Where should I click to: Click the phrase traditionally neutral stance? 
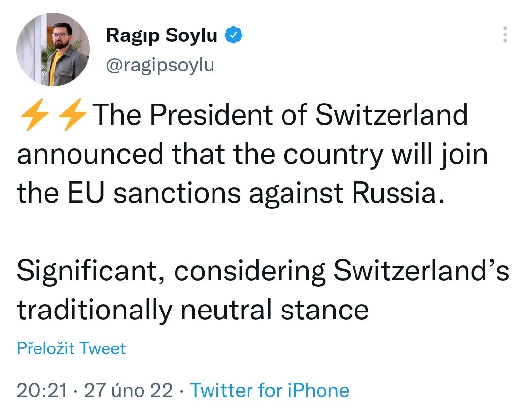pos(193,310)
